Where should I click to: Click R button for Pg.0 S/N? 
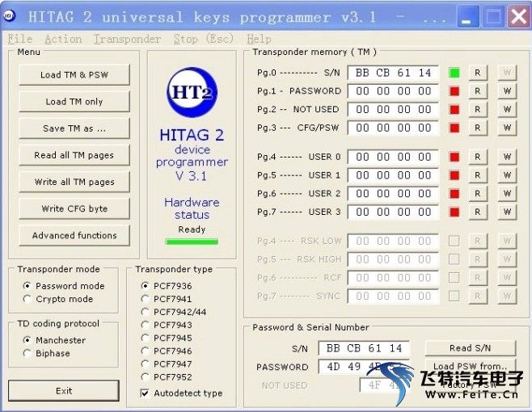(477, 73)
